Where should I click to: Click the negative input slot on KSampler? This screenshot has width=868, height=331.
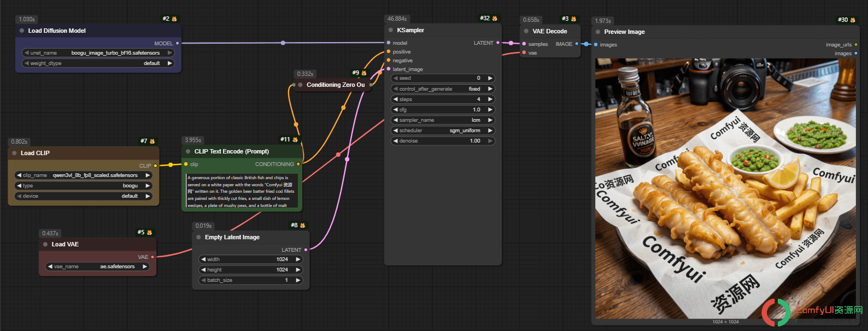tap(389, 61)
